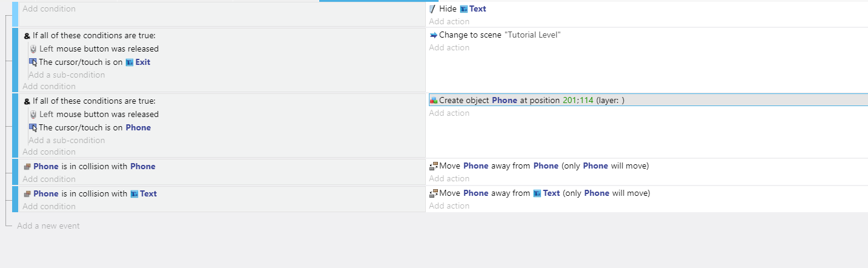Click the Exit text object icon in condition
The image size is (868, 268).
129,62
